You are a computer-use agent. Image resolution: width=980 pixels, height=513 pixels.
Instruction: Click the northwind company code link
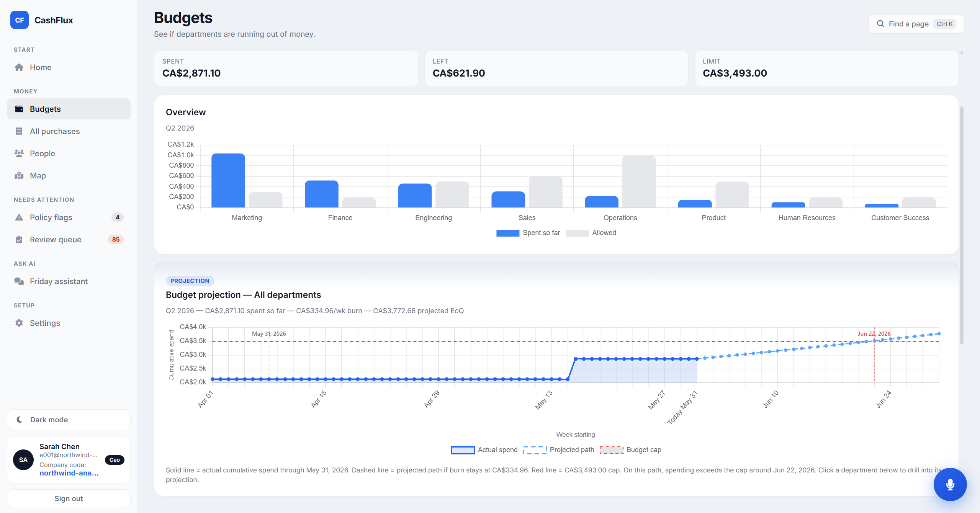coord(69,473)
